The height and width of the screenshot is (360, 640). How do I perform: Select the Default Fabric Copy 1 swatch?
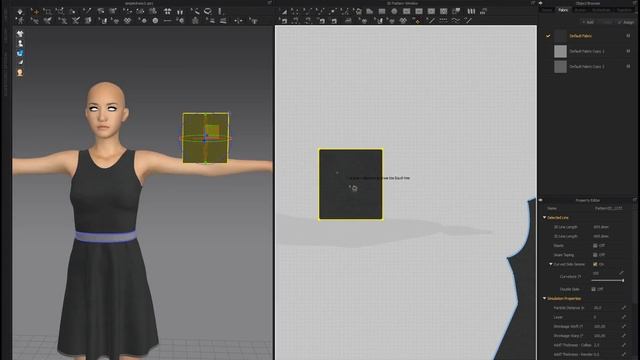click(x=560, y=51)
